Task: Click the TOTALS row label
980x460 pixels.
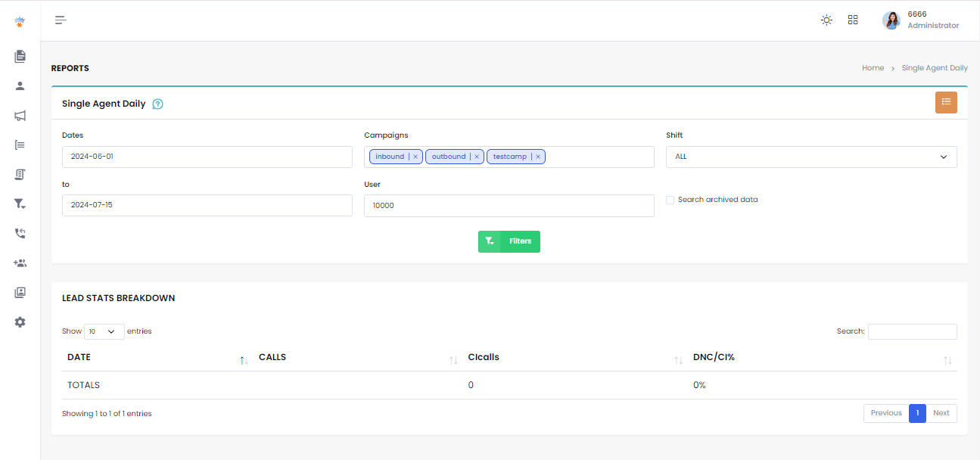Action: click(83, 385)
